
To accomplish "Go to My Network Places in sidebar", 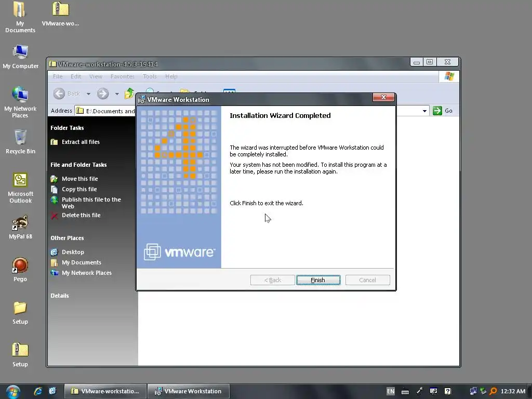I will pos(86,273).
